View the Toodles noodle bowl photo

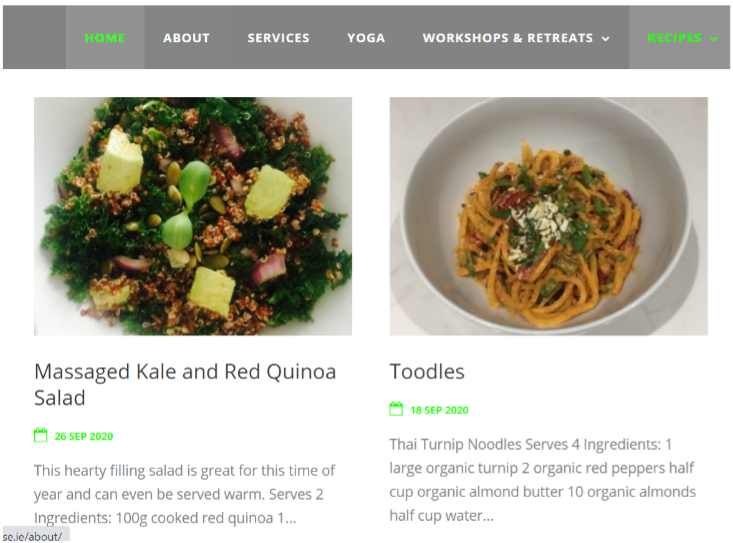point(548,216)
